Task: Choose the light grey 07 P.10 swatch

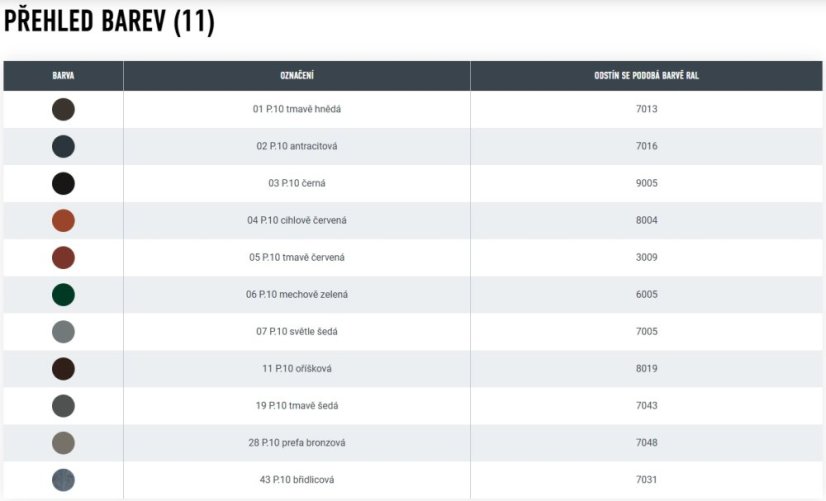Action: click(x=63, y=331)
